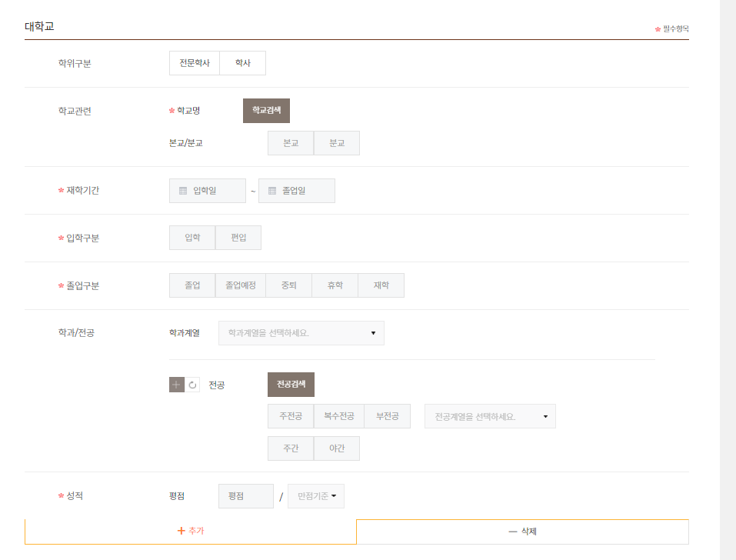Click the 평점 input field
The image size is (736, 560).
246,496
